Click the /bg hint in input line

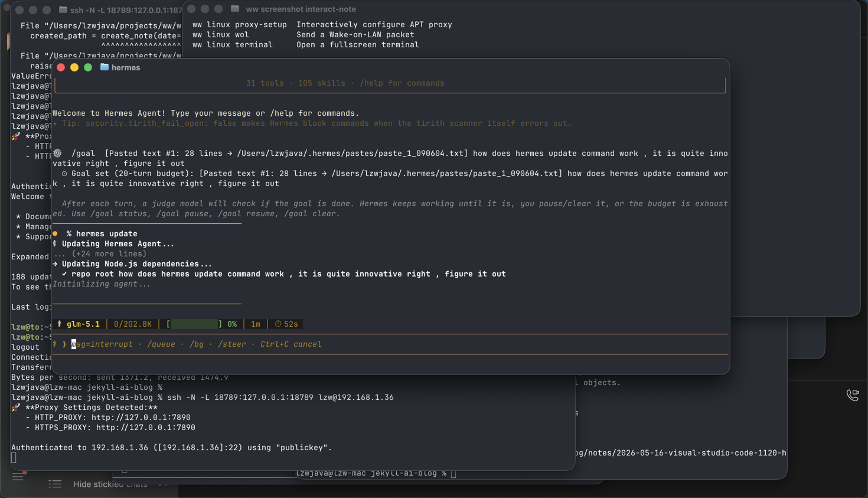coord(197,344)
